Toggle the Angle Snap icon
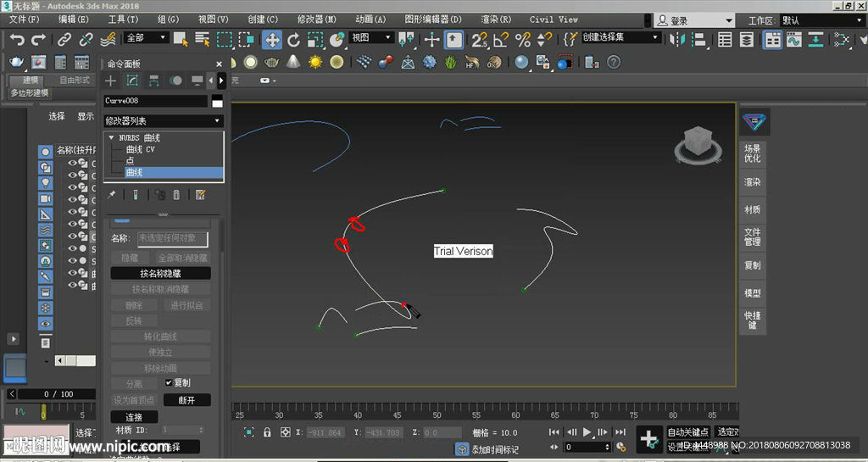The width and height of the screenshot is (868, 462). [x=501, y=40]
